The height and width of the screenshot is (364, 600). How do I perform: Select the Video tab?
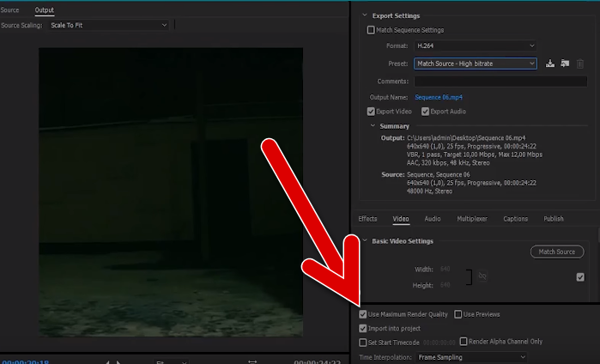pos(401,219)
